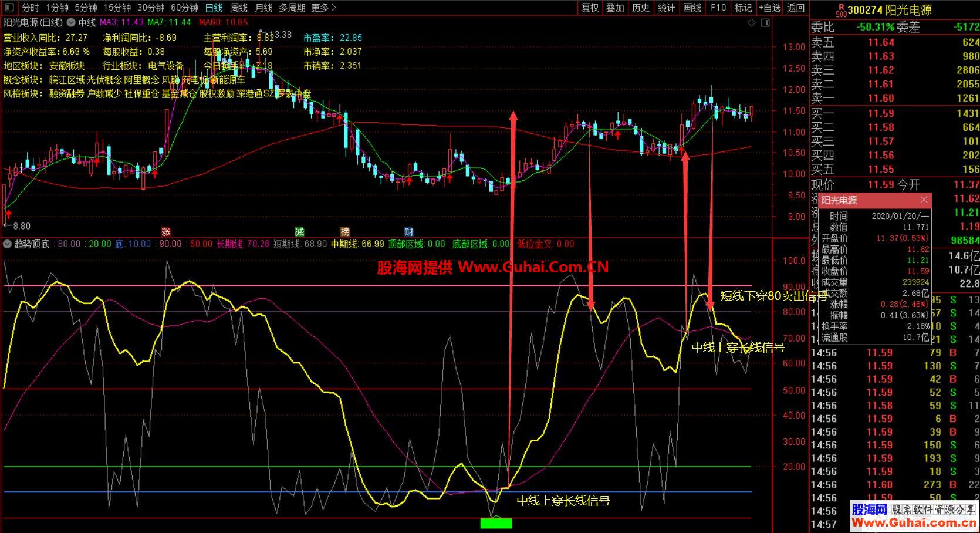Click the 地区板块: 安徽板块 label
This screenshot has height=533, width=980.
[44, 66]
